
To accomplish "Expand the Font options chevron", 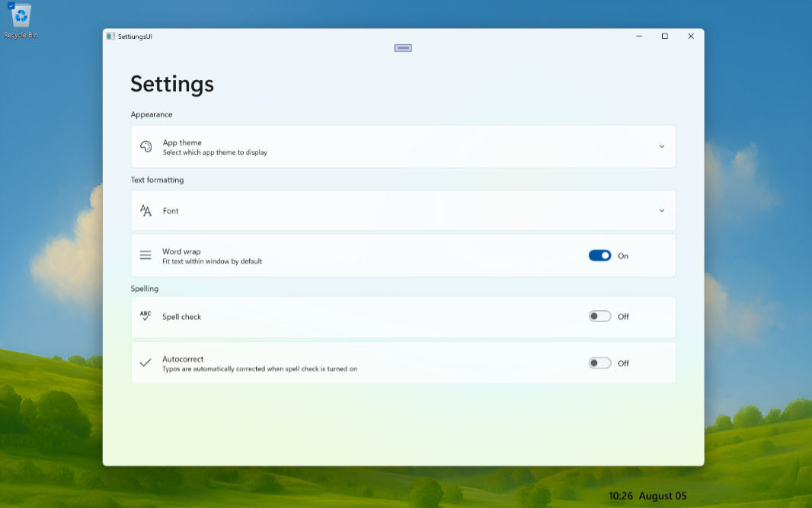I will tap(661, 211).
